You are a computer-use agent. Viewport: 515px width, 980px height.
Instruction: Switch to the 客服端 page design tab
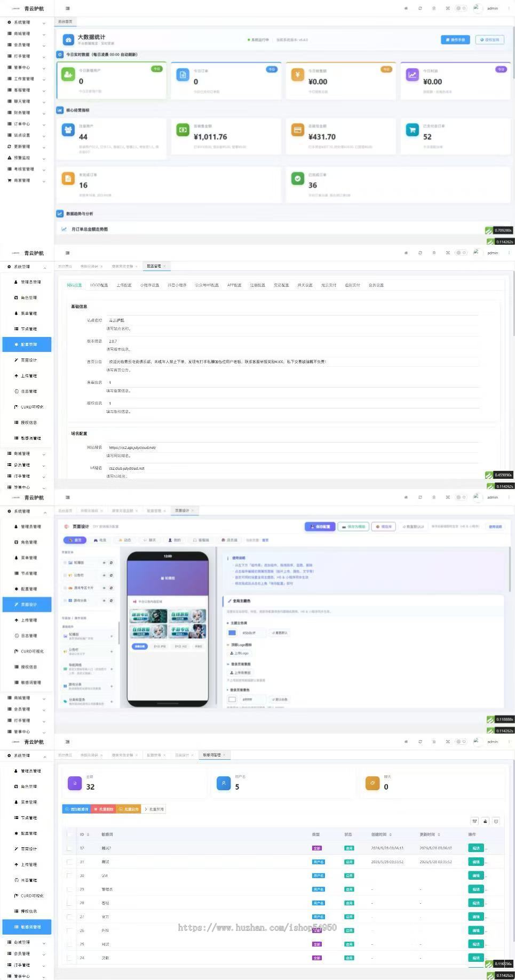coord(201,540)
